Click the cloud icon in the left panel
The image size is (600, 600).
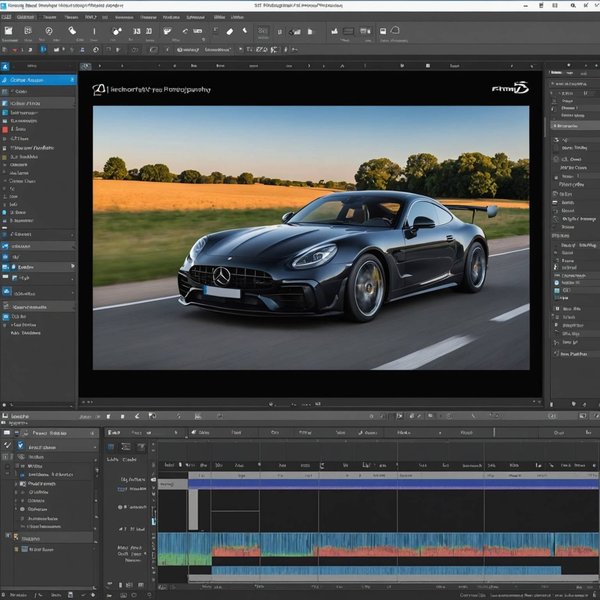pyautogui.click(x=7, y=292)
